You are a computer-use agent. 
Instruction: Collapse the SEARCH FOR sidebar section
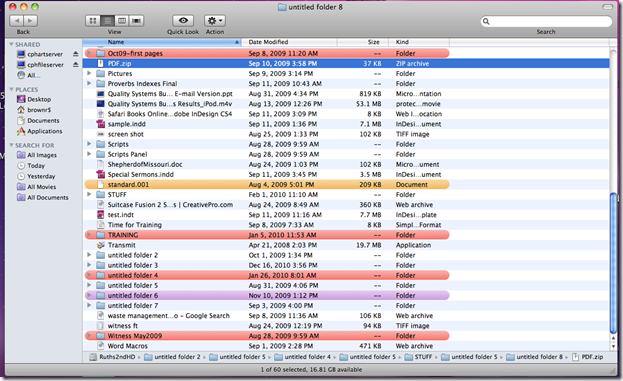pos(12,145)
